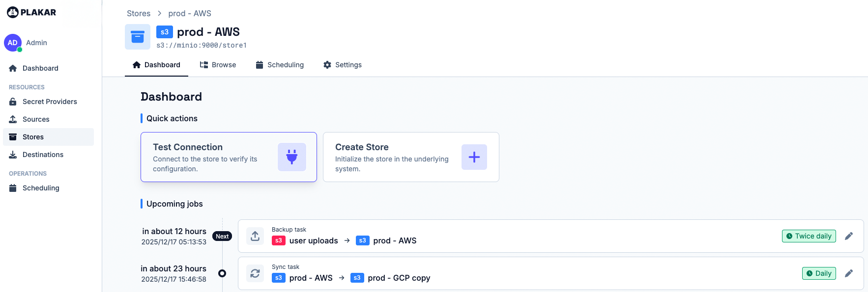Click the Test Connection card

click(229, 157)
